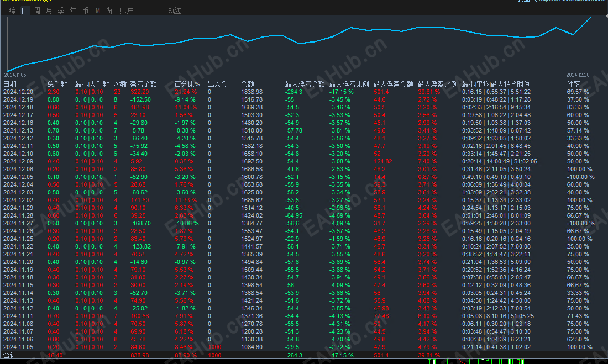The image size is (608, 364).
Task: Click the 胜率 column header
Action: pyautogui.click(x=574, y=84)
